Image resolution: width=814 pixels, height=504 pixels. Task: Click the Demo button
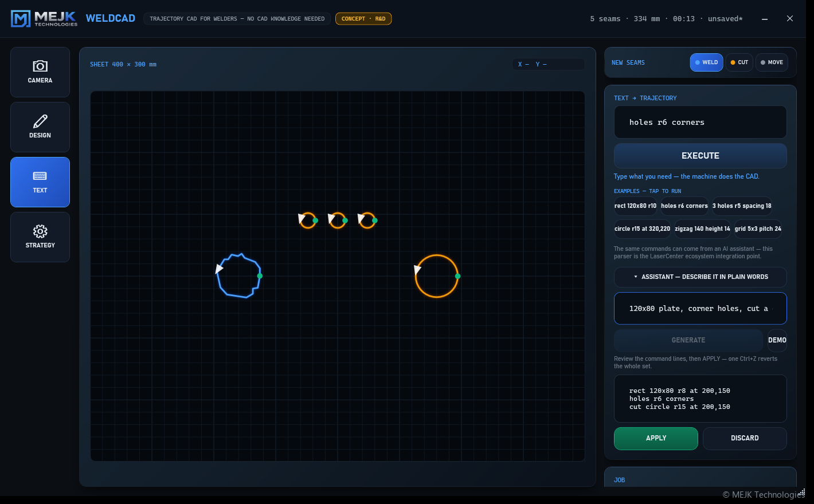click(777, 340)
